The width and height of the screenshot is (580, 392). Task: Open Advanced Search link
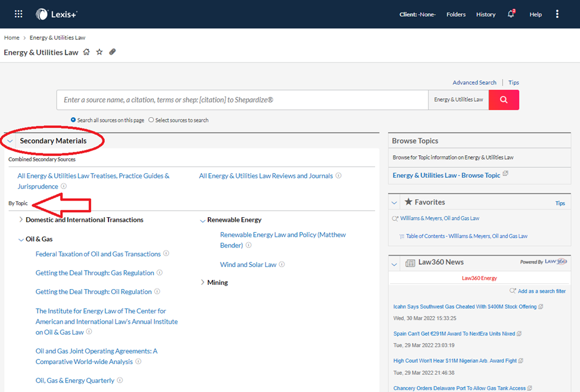474,83
